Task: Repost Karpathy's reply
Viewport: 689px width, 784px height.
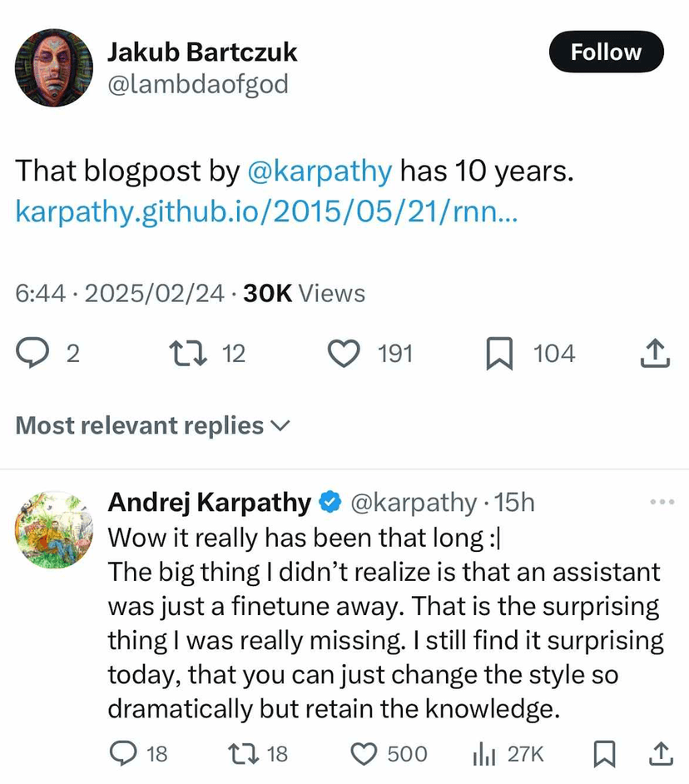Action: [242, 754]
